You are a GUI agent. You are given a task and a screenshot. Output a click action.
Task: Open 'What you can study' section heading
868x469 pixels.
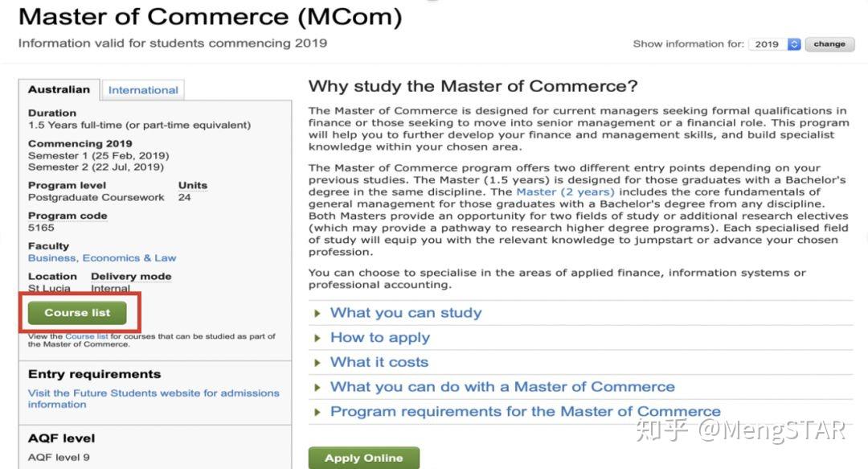(406, 313)
